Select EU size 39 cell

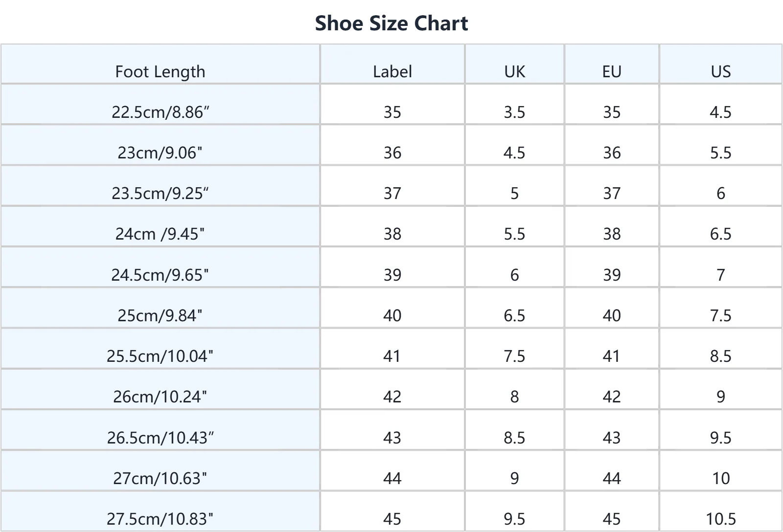(612, 275)
